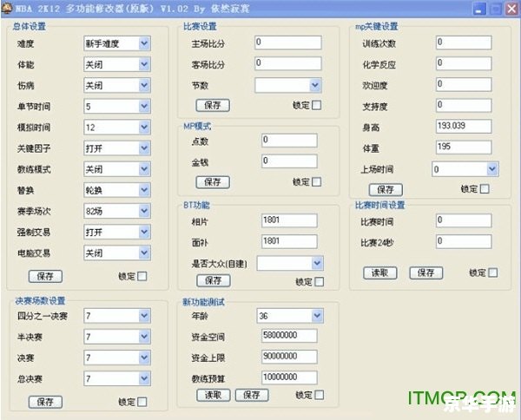Enable 锁定 checkbox in BT功能 group
This screenshot has width=521, height=420.
[319, 281]
